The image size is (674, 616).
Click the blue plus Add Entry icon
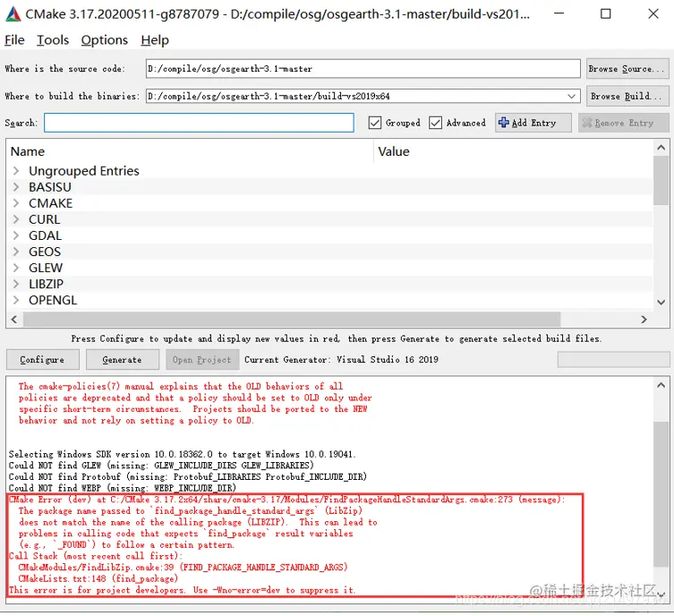(x=503, y=123)
